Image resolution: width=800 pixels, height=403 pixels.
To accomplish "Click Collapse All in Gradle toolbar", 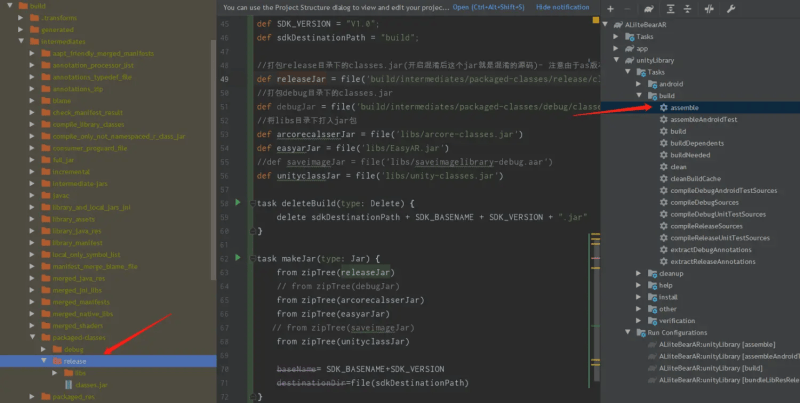I will click(688, 8).
